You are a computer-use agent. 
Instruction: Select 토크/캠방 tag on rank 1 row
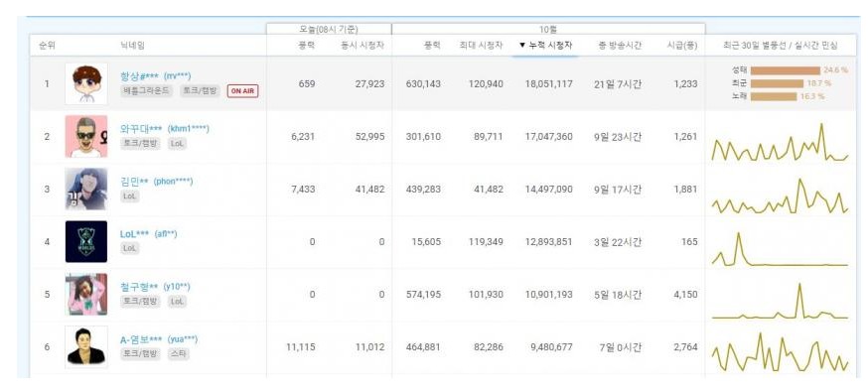point(200,90)
